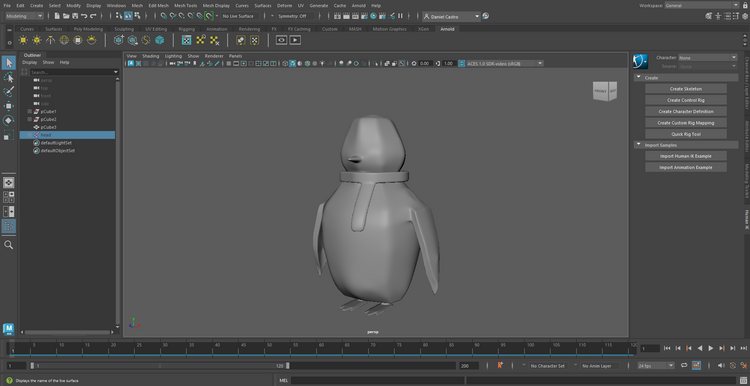Click the TX Manager checker icon on shelf
The width and height of the screenshot is (750, 386).
click(187, 40)
